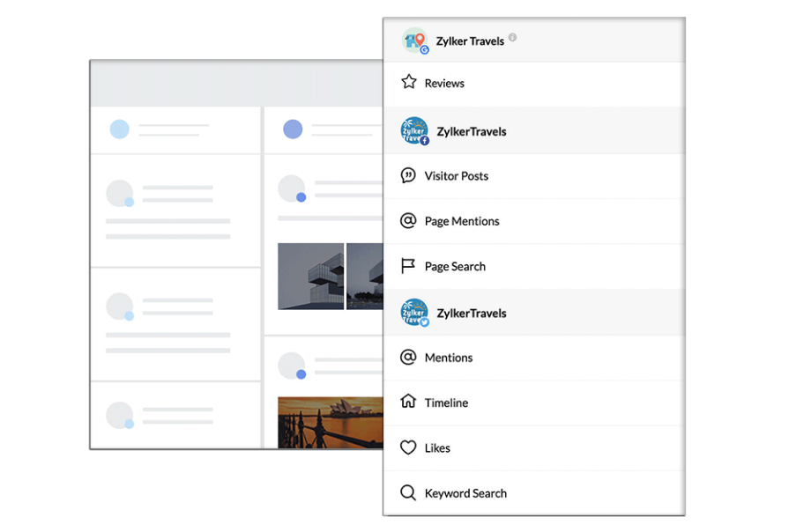Click the heart icon beside Likes

coord(408,447)
